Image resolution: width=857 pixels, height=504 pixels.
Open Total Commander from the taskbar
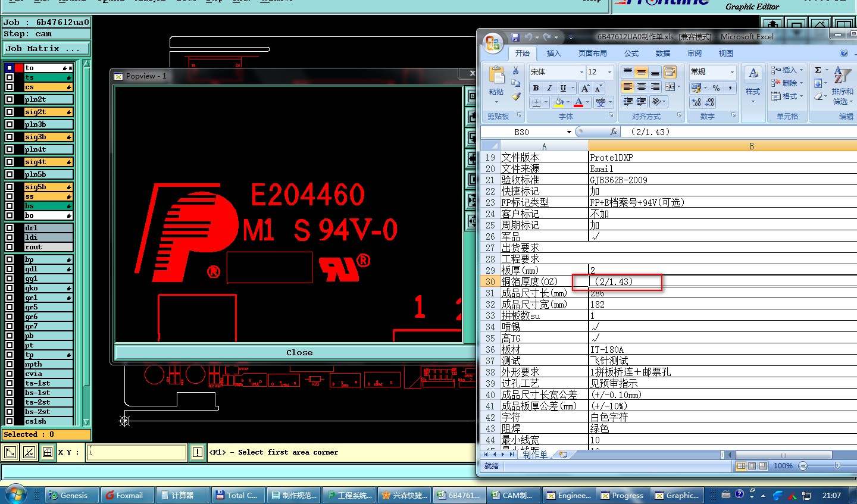point(237,495)
